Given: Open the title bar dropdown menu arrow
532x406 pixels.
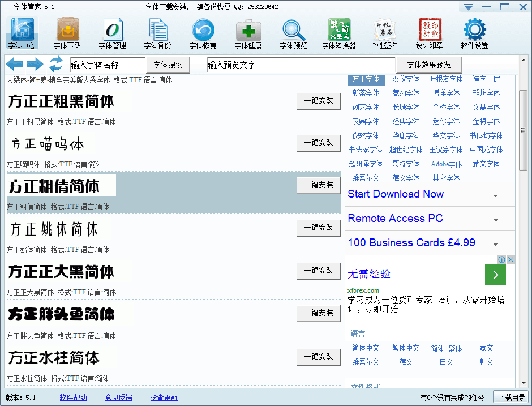Looking at the screenshot, I should point(468,7).
